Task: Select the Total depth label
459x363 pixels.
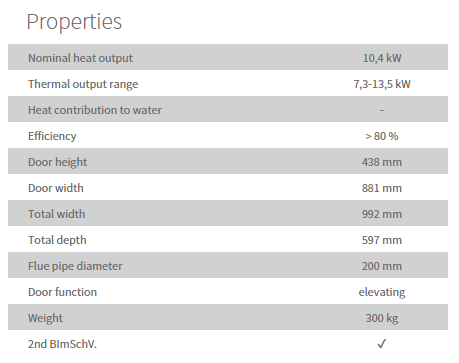Action: click(57, 240)
